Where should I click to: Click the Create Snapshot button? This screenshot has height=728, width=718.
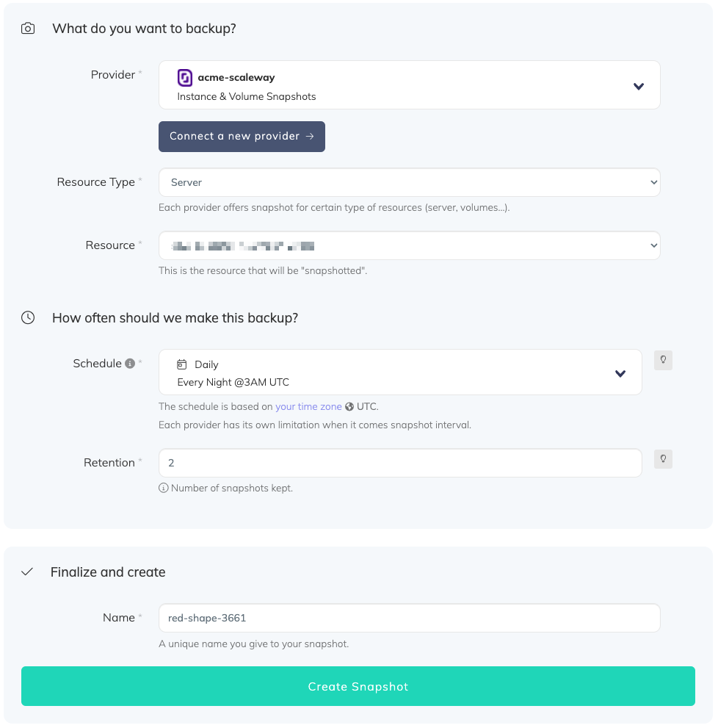click(358, 686)
